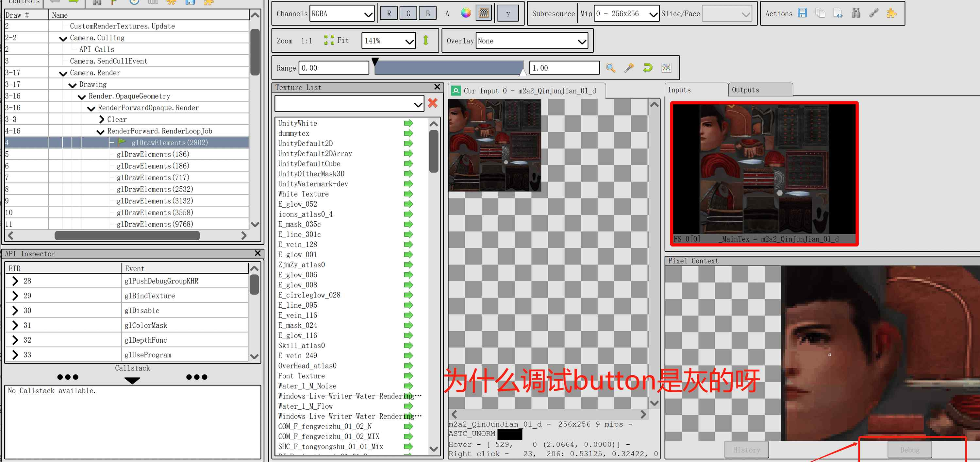Toggle the gamma display button
Screen dimensions: 980x462
click(x=508, y=14)
